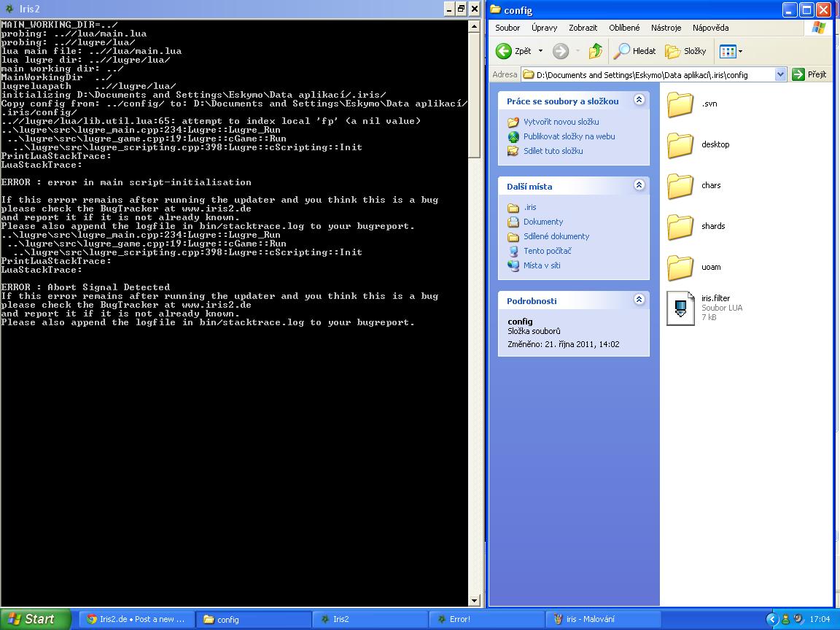The image size is (840, 630).
Task: Open the Nástroje menu
Action: click(666, 28)
